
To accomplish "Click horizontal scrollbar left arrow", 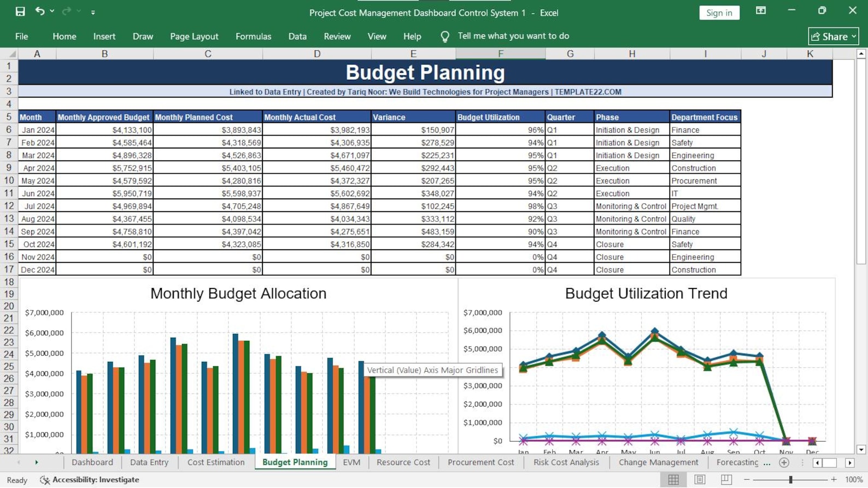I will 818,463.
